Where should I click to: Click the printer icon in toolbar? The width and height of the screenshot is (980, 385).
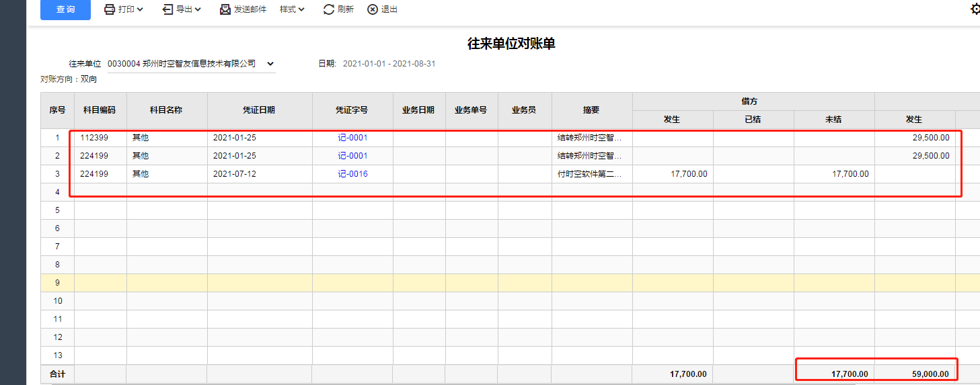109,9
